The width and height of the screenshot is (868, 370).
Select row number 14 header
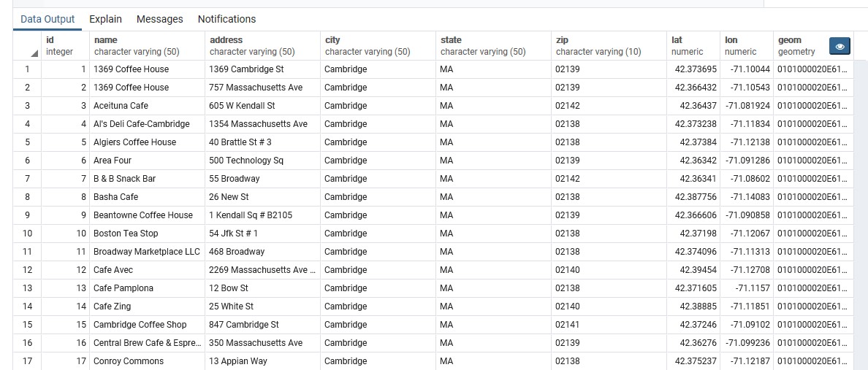(28, 307)
